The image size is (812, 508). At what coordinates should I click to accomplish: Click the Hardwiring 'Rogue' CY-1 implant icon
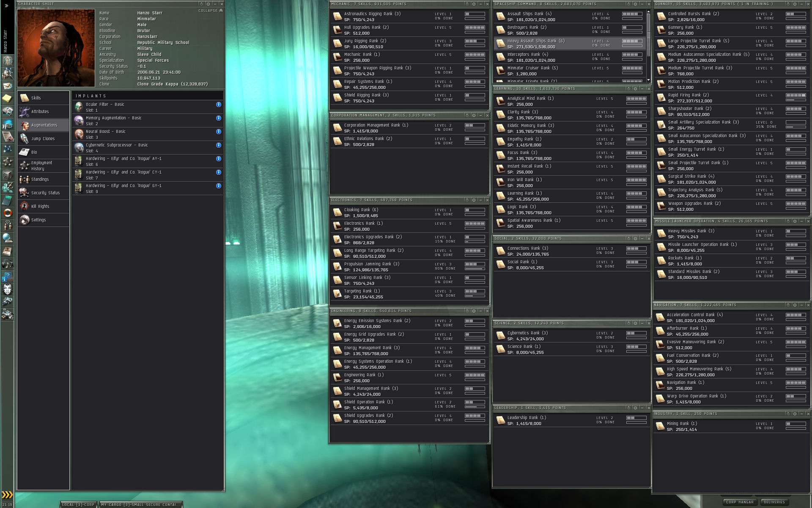pyautogui.click(x=79, y=174)
